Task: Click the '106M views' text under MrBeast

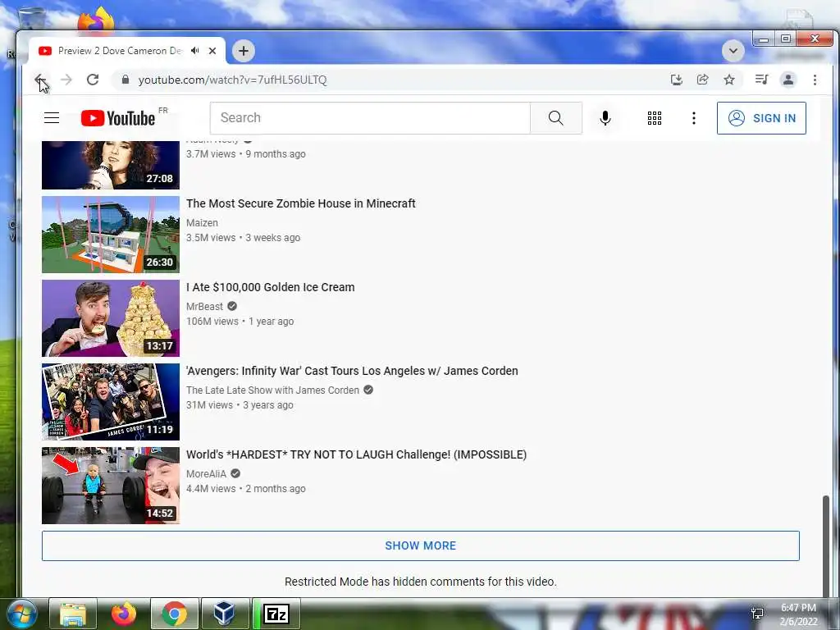Action: click(212, 322)
